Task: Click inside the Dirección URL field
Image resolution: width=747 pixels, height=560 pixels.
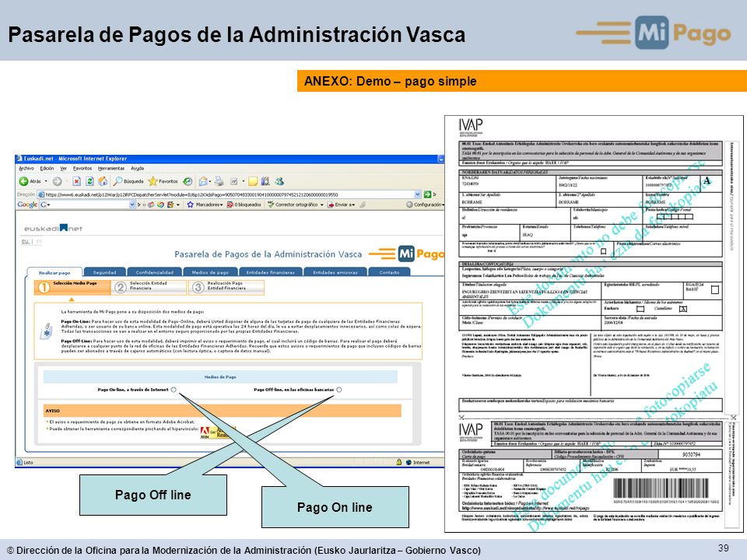Action: pyautogui.click(x=229, y=194)
